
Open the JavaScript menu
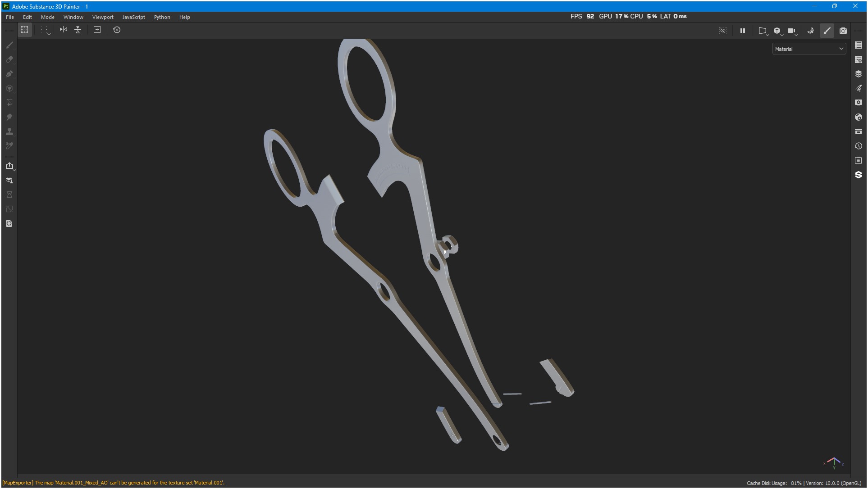pyautogui.click(x=134, y=17)
